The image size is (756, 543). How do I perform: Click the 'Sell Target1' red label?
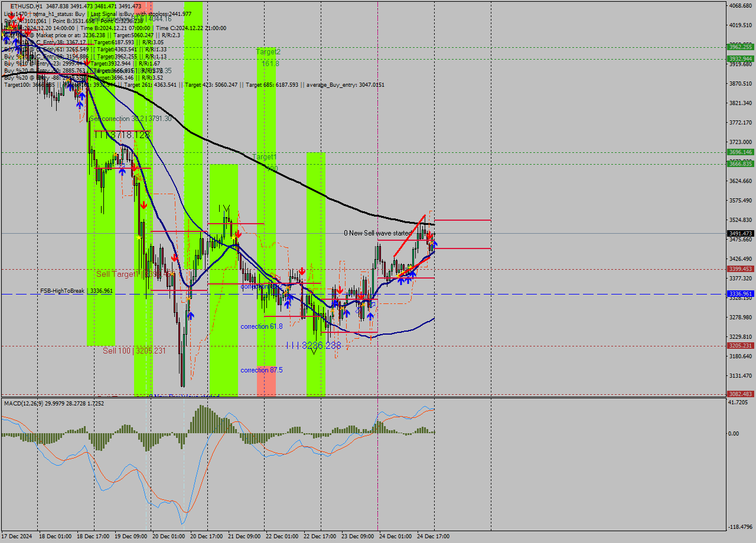click(117, 274)
